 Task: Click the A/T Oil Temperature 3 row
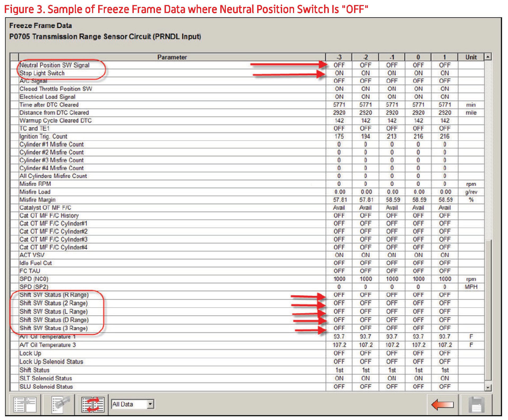(48, 345)
